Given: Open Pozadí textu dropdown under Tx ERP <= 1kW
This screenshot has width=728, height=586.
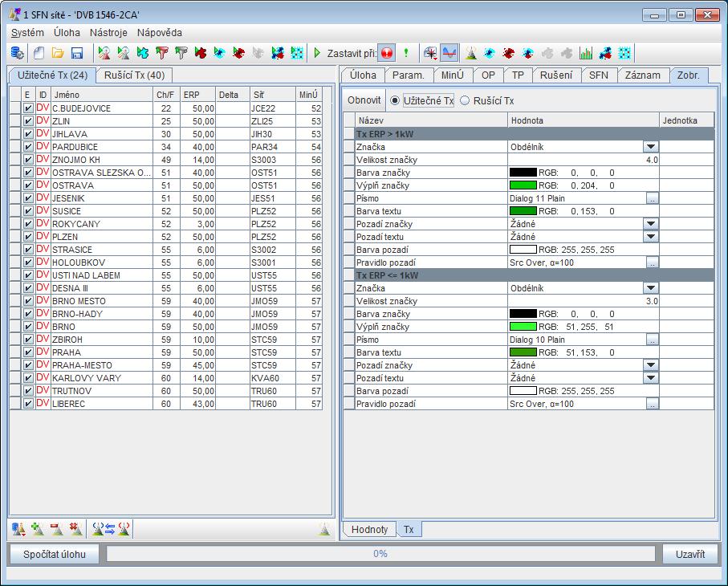Looking at the screenshot, I should 651,378.
